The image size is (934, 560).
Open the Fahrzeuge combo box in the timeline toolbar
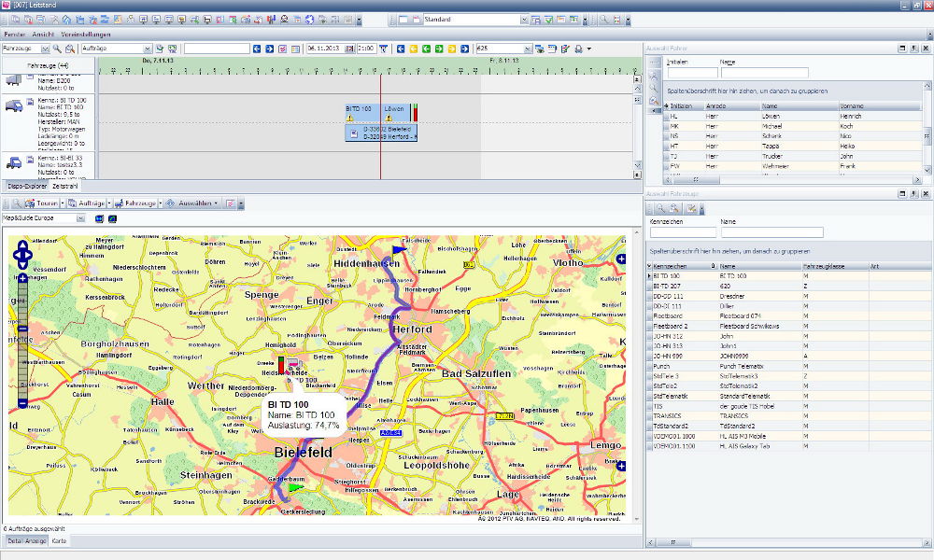45,49
